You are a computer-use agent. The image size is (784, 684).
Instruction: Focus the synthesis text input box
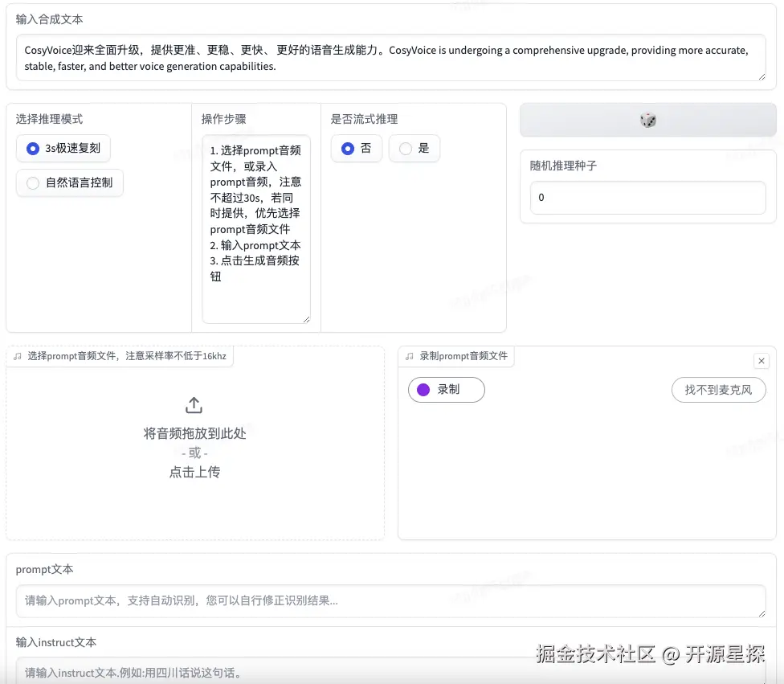391,58
